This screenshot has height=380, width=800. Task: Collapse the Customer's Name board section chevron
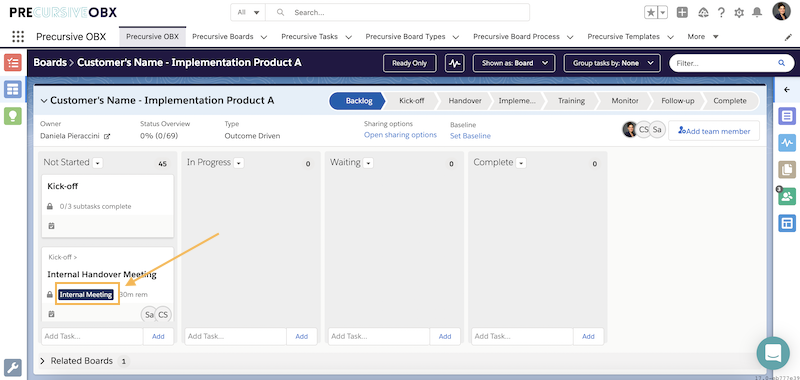point(44,101)
